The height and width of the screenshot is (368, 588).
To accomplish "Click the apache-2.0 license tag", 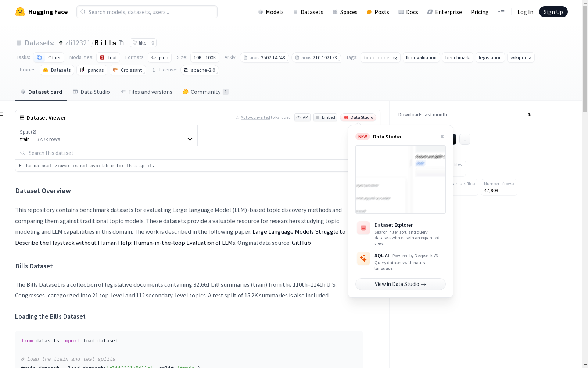I will tap(200, 70).
